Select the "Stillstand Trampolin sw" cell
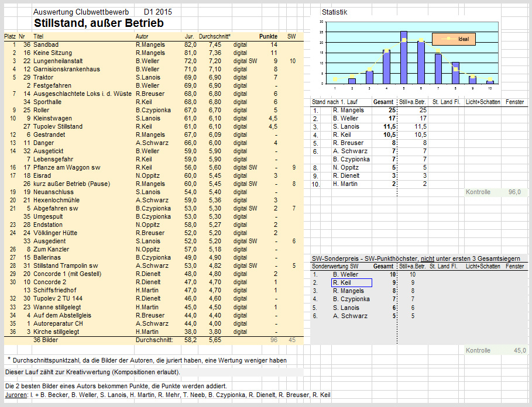The image size is (532, 407). coord(66,265)
